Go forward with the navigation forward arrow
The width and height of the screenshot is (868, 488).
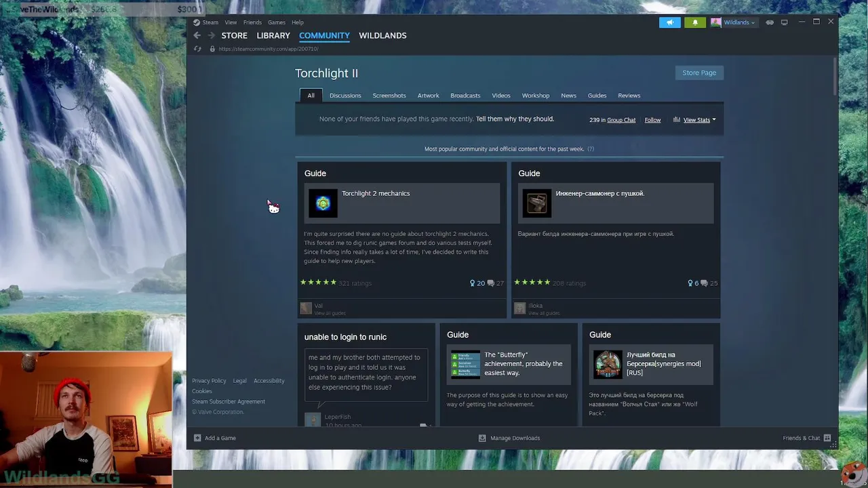coord(212,35)
